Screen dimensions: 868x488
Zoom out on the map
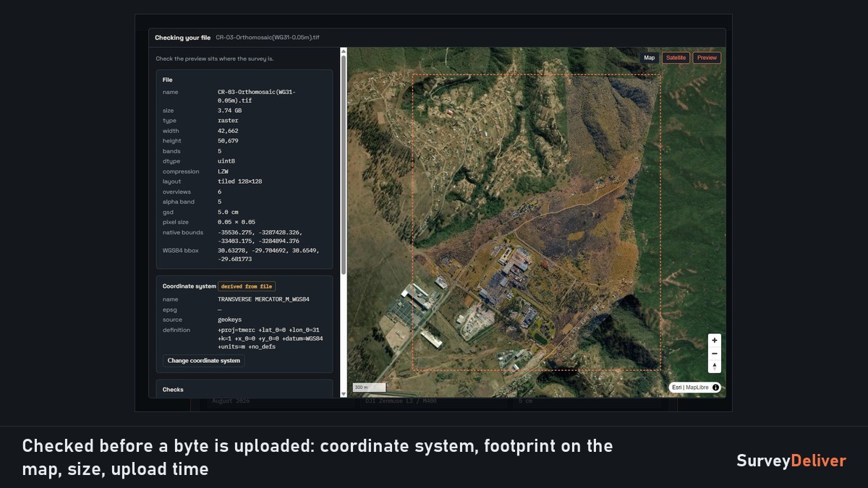[x=715, y=354]
